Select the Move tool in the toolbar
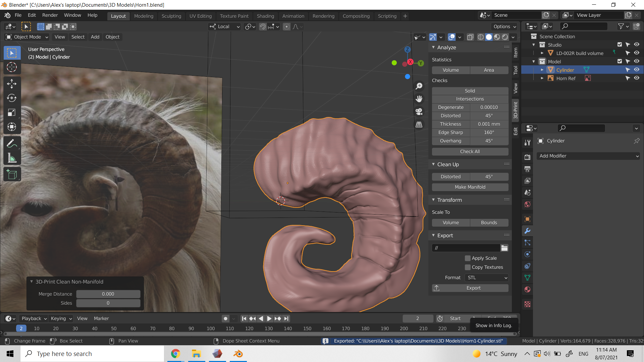644x362 pixels. [x=12, y=83]
